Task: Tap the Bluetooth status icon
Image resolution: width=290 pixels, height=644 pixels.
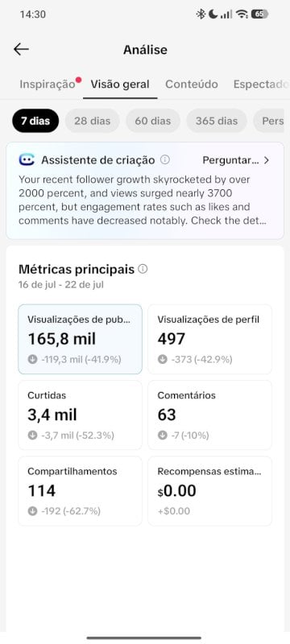Action: [201, 14]
